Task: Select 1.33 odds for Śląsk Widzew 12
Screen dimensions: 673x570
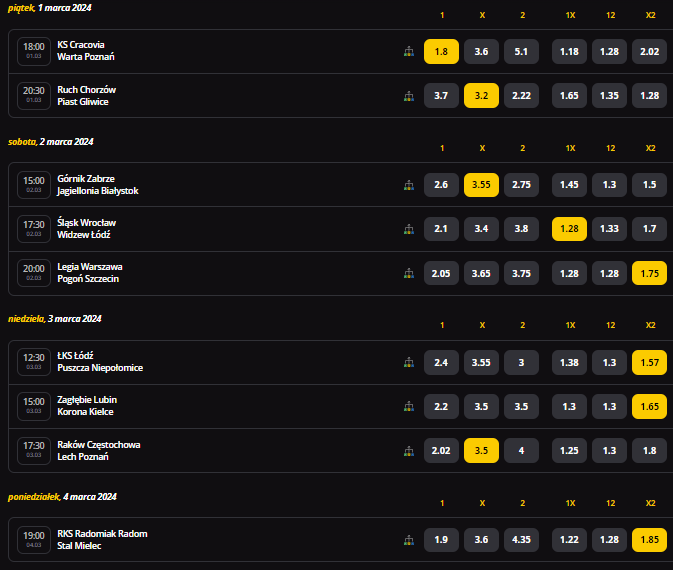Action: 609,229
